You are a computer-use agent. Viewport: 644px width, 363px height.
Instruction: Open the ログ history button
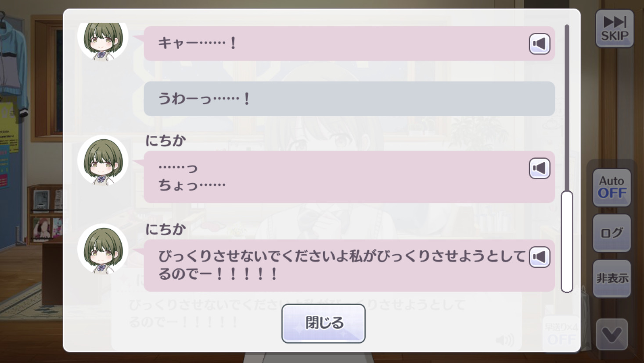point(612,233)
